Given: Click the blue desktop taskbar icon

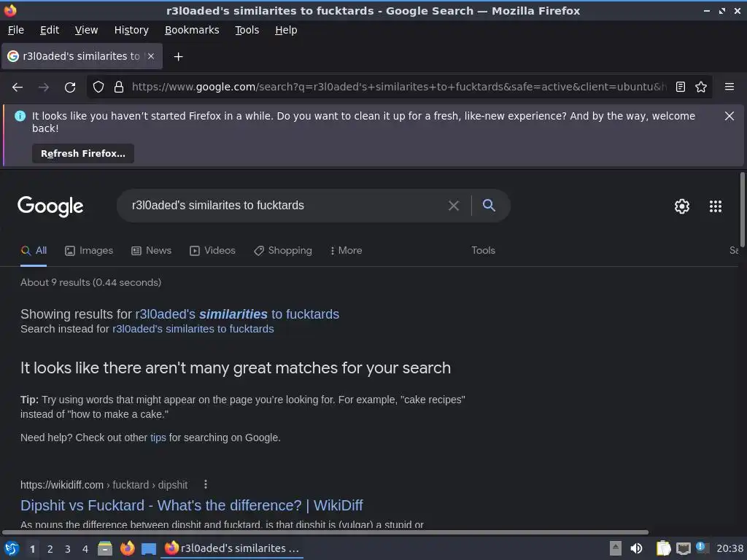Looking at the screenshot, I should [x=149, y=548].
